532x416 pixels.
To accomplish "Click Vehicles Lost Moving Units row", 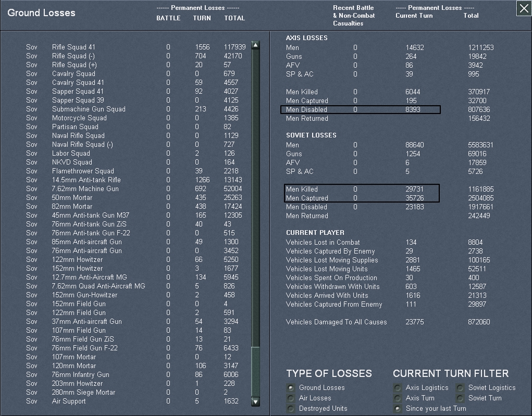I will pos(387,269).
